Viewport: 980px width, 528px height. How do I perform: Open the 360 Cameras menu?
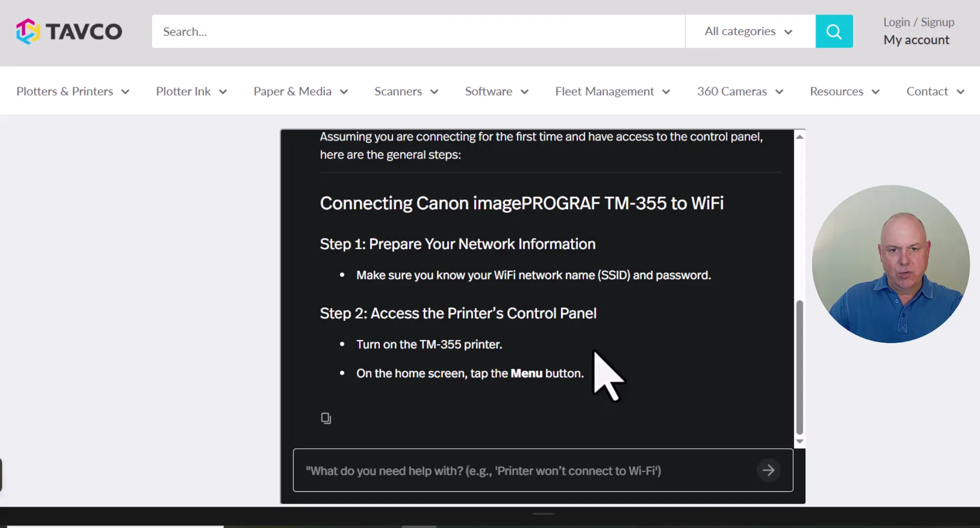click(x=740, y=91)
